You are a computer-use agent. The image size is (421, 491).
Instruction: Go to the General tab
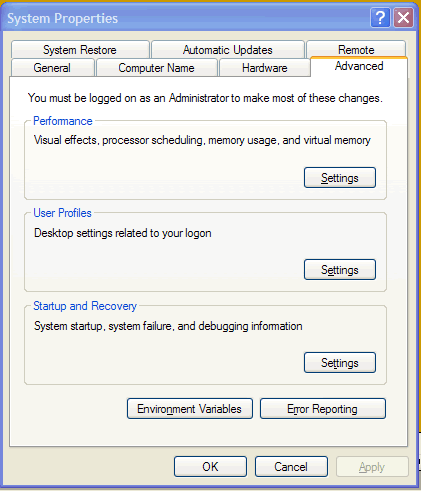(x=52, y=68)
